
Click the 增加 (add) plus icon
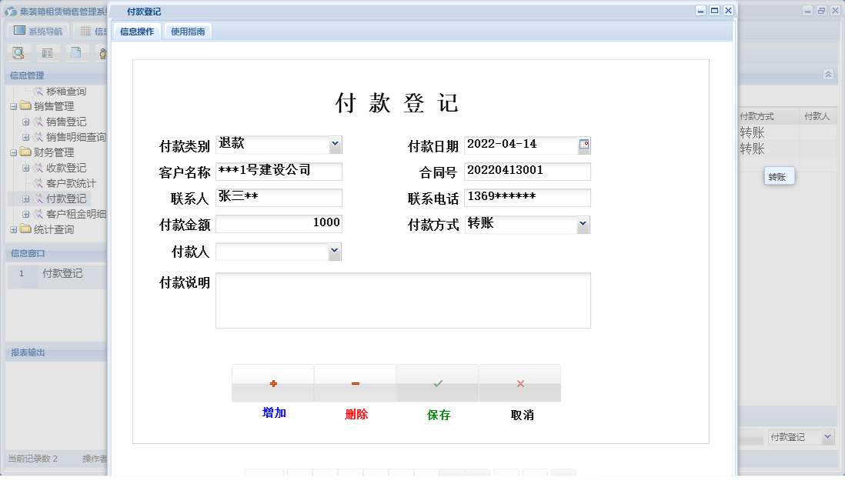pyautogui.click(x=272, y=382)
